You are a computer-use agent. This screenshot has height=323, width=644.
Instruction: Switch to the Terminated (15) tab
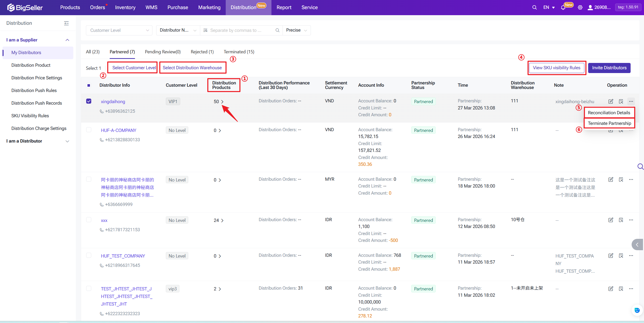(x=239, y=52)
